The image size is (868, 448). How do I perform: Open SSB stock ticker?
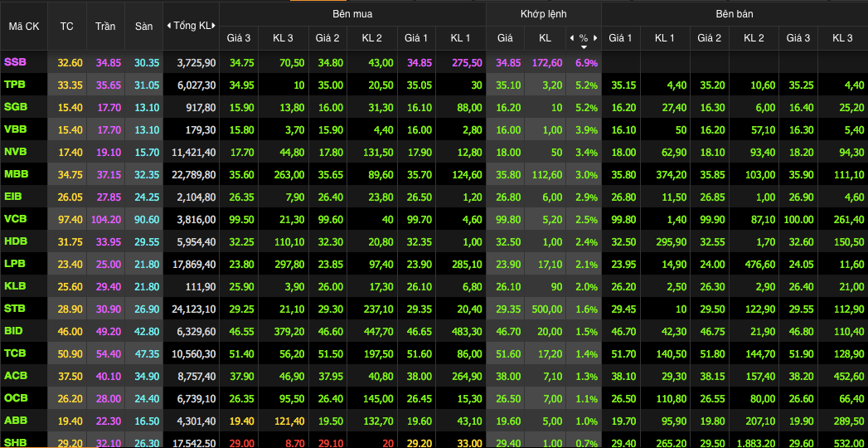pyautogui.click(x=14, y=62)
